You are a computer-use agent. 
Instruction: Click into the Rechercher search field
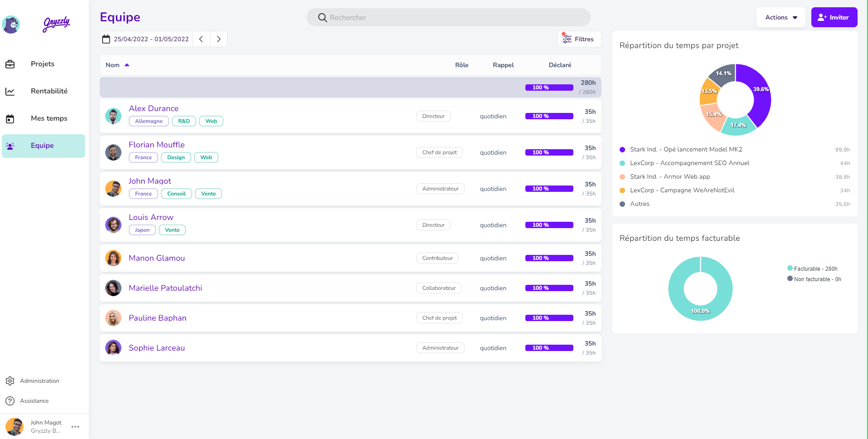[x=448, y=17]
